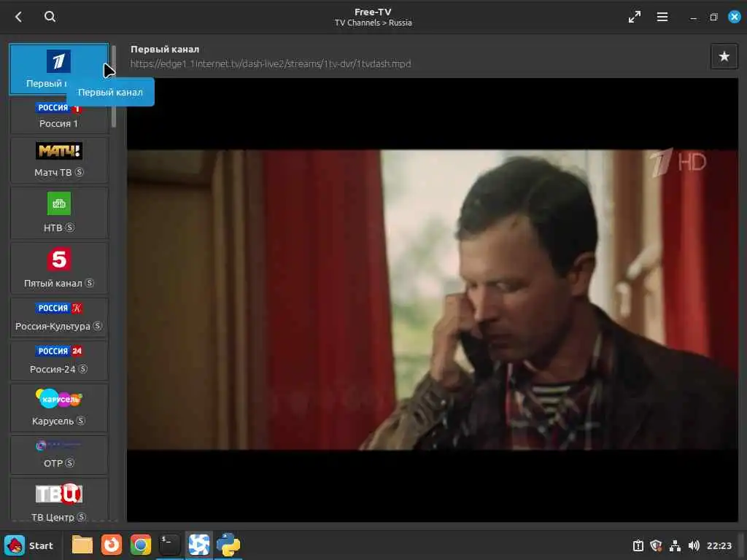
Task: Click the Пятый канал label
Action: [x=53, y=284]
